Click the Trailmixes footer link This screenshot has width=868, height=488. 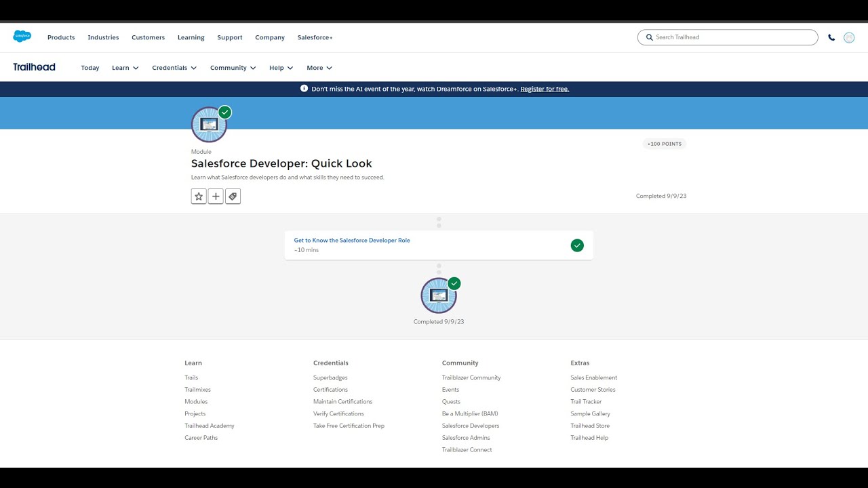tap(197, 390)
